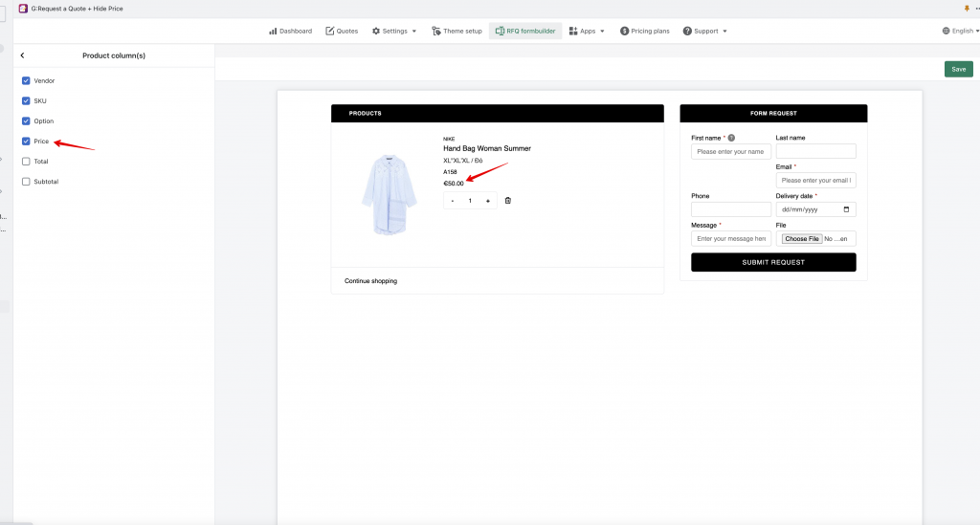Click the SUBMIT REQUEST button
980x525 pixels.
coord(773,262)
